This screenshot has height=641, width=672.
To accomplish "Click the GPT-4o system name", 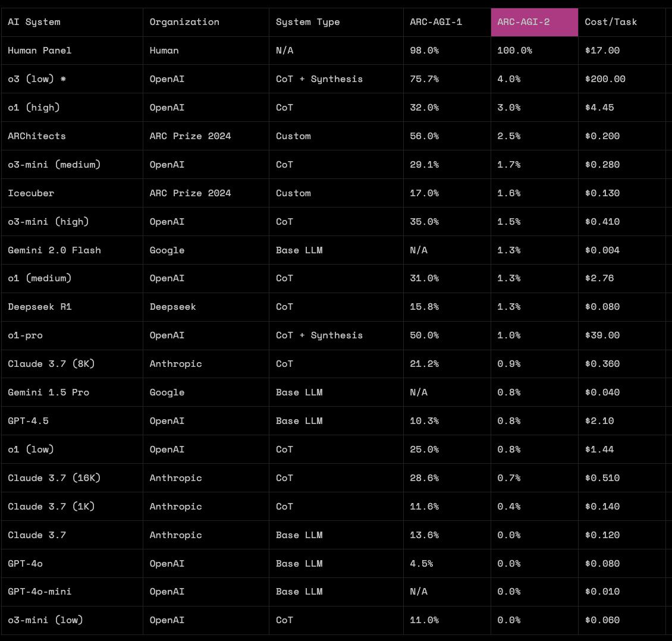I will (x=26, y=564).
